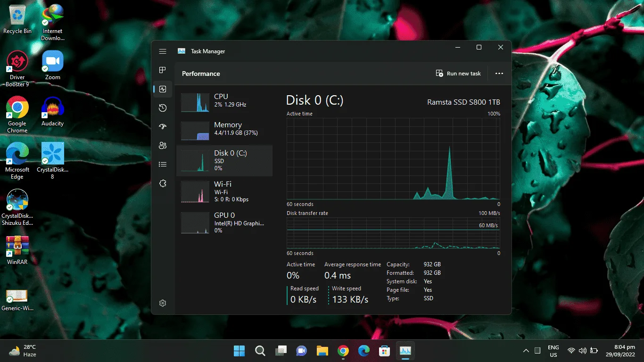Click the Wi-Fi icon in the system tray
This screenshot has height=362, width=644.
571,351
